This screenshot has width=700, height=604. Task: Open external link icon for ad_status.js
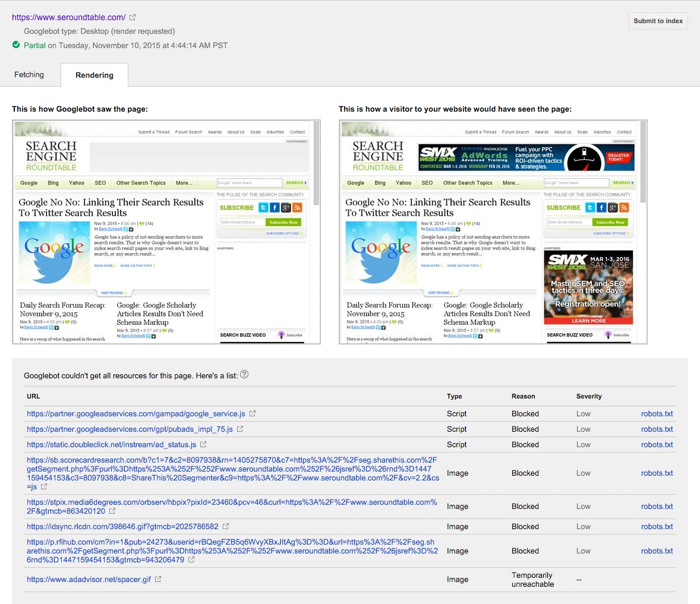(x=203, y=444)
